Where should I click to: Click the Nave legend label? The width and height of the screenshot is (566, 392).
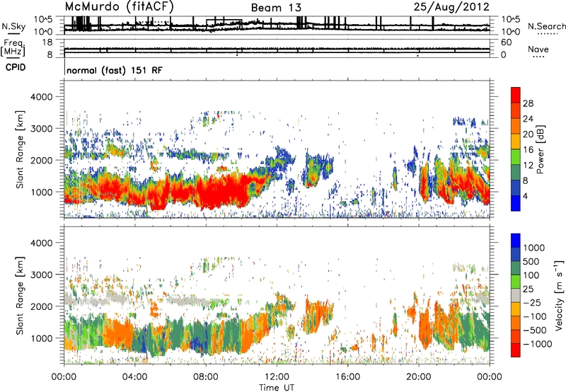(x=538, y=49)
